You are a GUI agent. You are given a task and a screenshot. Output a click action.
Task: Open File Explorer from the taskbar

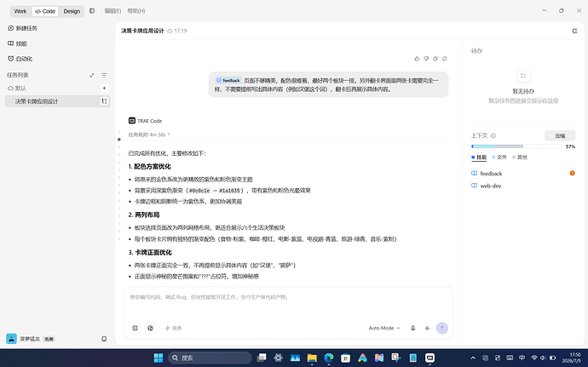[312, 358]
